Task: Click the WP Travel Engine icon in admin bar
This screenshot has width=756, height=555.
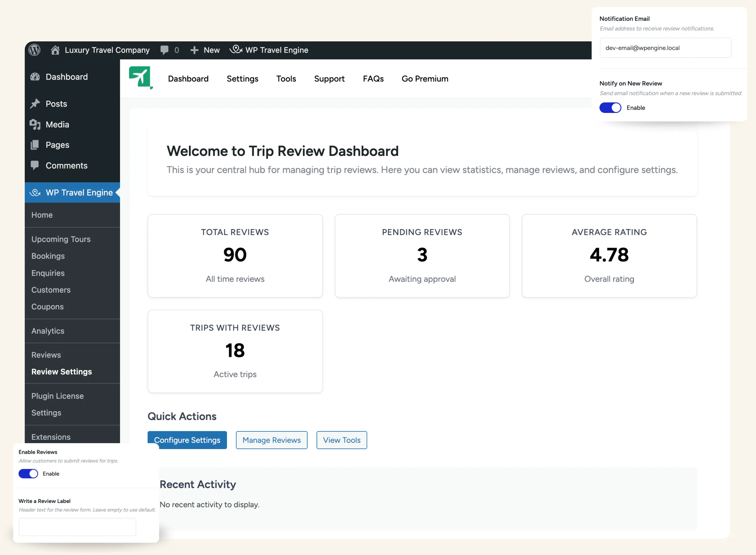Action: point(236,50)
